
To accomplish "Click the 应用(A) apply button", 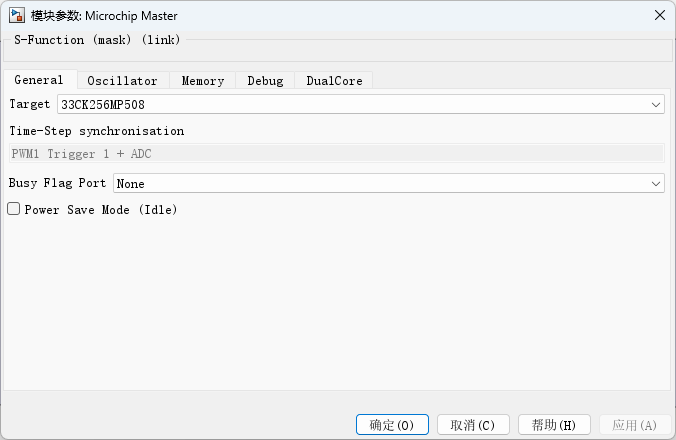I will tap(635, 425).
